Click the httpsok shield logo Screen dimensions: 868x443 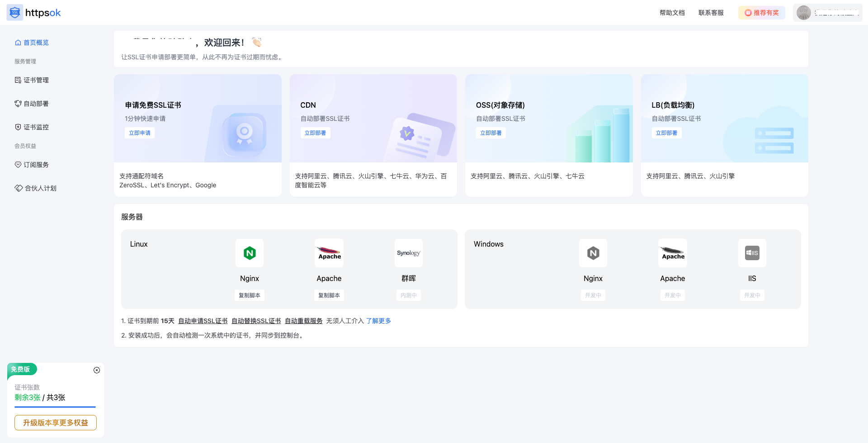15,13
